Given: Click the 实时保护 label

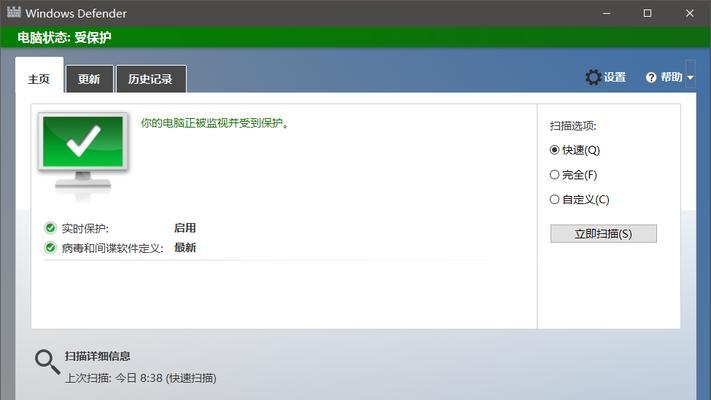Looking at the screenshot, I should click(85, 228).
